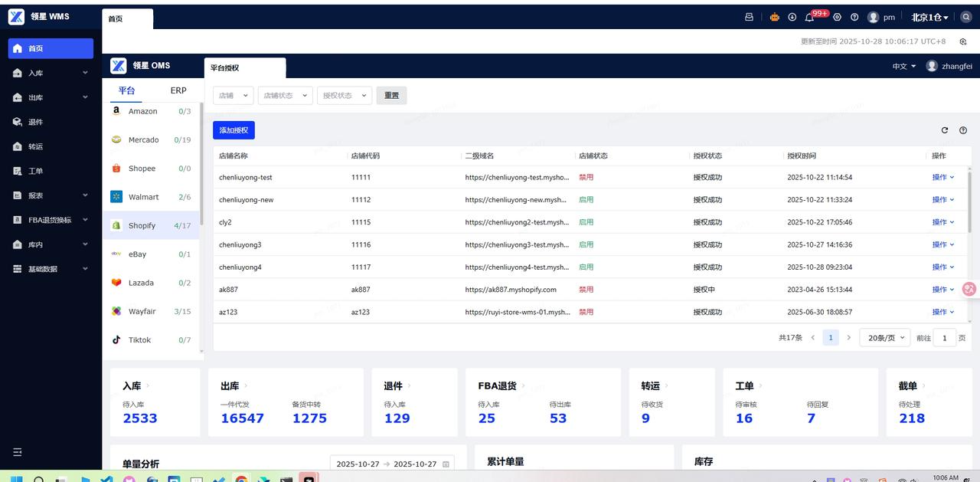Open 操作 dropdown for ak887 row

[x=943, y=290]
